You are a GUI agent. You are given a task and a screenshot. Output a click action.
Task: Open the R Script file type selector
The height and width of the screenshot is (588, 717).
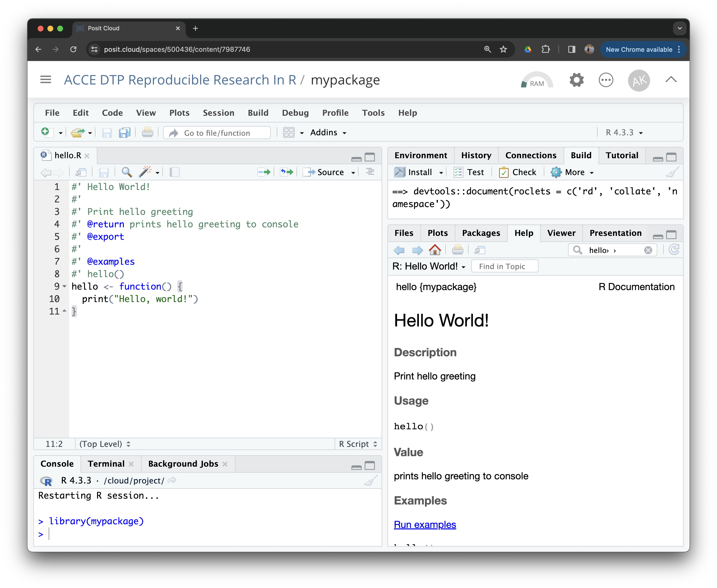click(358, 444)
